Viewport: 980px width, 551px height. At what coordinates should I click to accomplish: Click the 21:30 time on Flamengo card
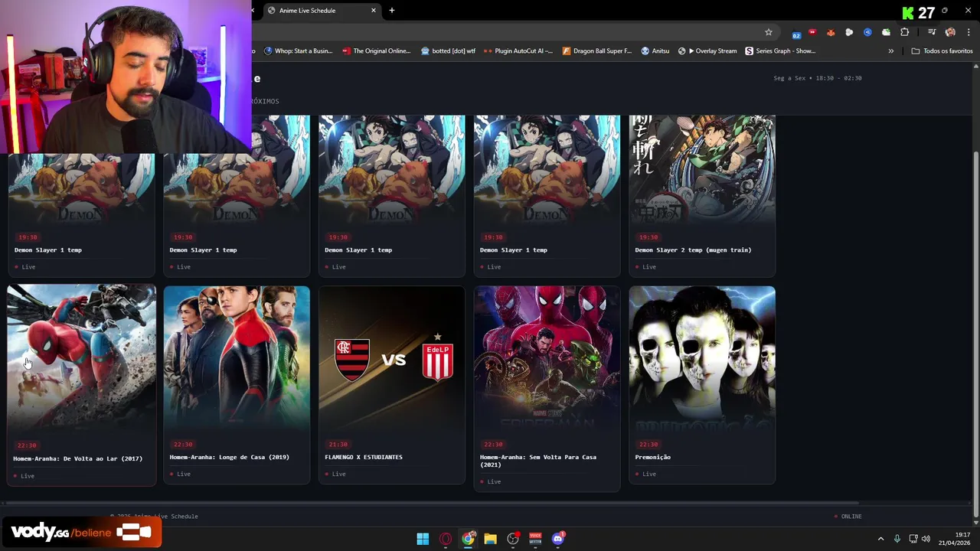[x=338, y=444]
